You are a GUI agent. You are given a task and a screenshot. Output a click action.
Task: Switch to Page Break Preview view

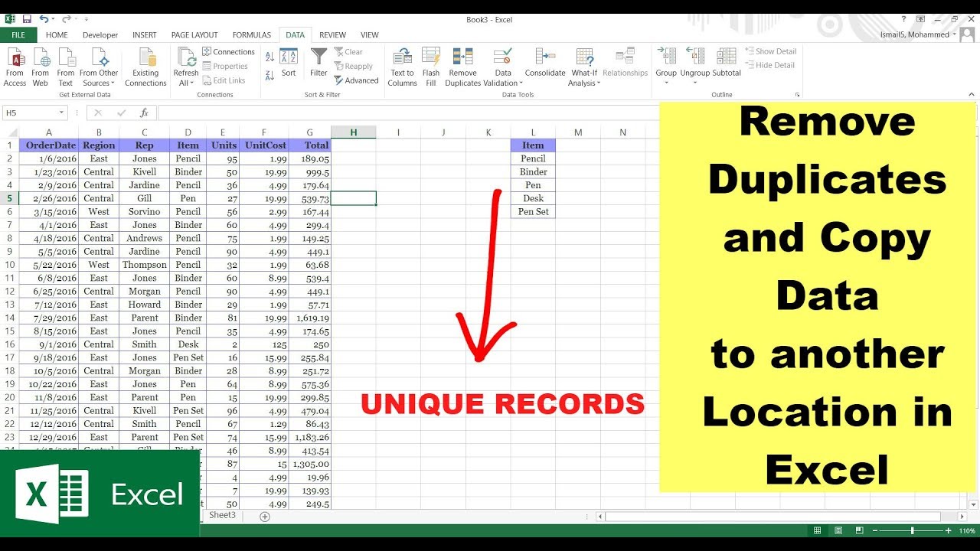(x=861, y=530)
